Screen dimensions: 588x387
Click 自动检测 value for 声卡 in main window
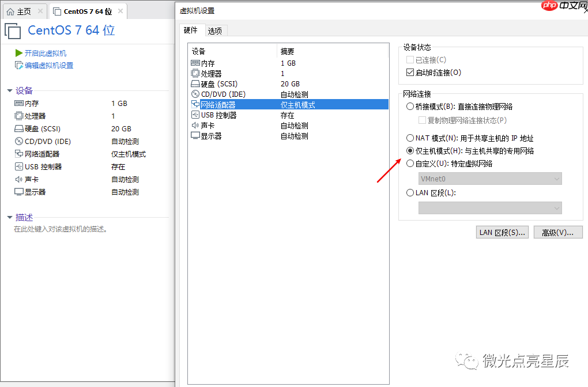[x=125, y=180]
